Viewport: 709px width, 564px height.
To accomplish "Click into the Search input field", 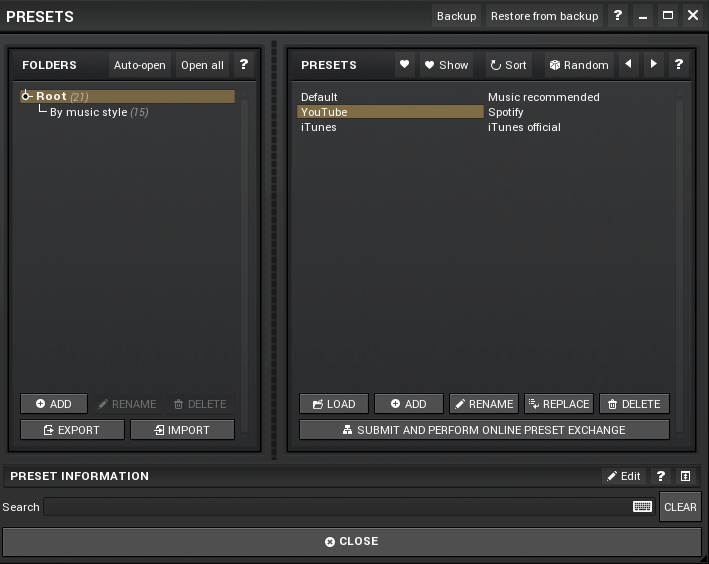I will pos(336,507).
